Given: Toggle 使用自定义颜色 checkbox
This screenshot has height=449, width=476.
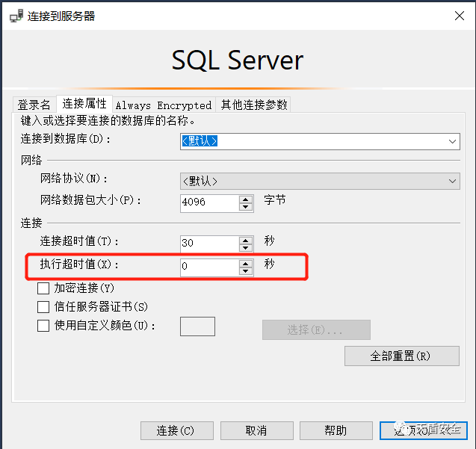Looking at the screenshot, I should (43, 325).
